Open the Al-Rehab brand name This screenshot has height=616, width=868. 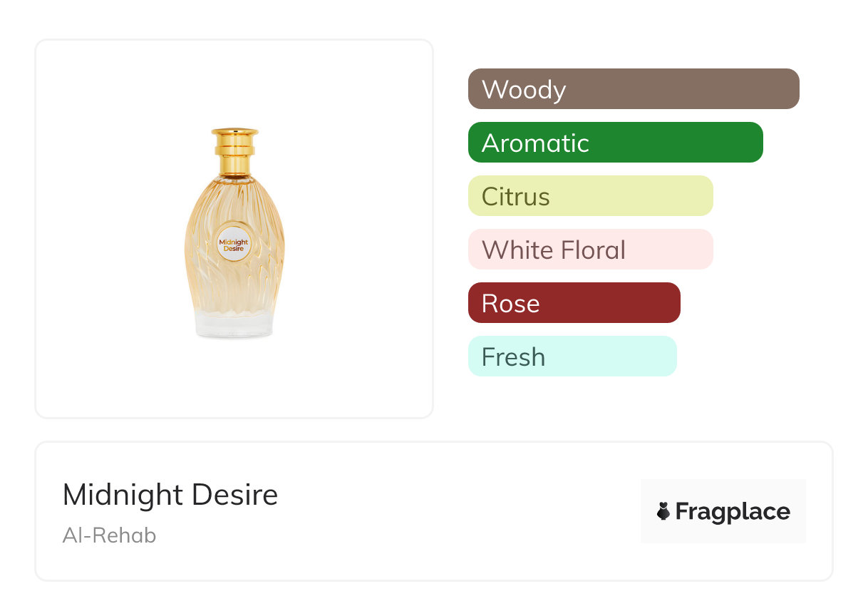pyautogui.click(x=109, y=535)
